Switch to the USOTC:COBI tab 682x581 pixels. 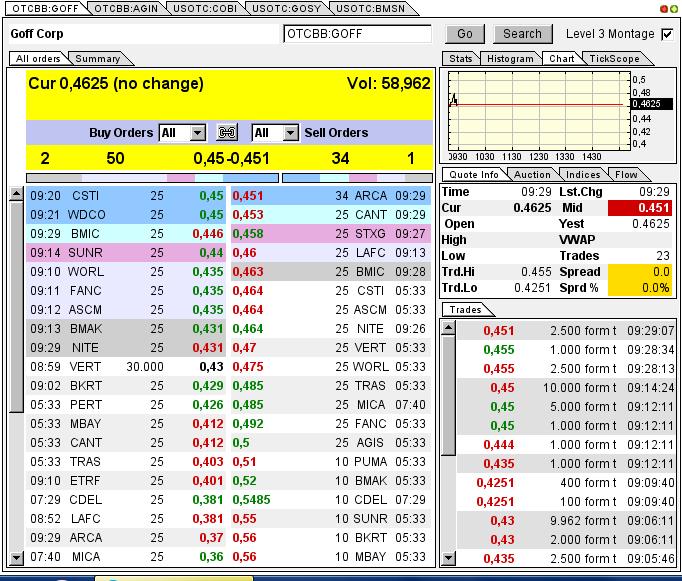205,8
